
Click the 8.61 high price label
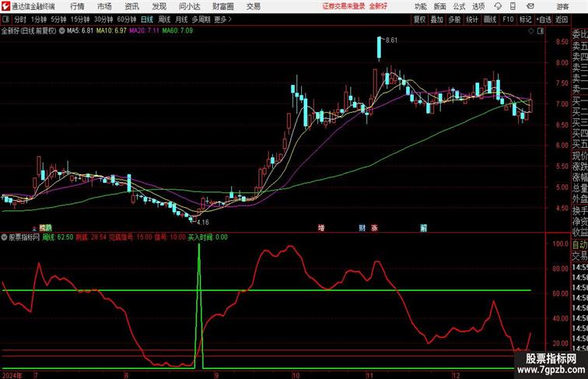(391, 40)
